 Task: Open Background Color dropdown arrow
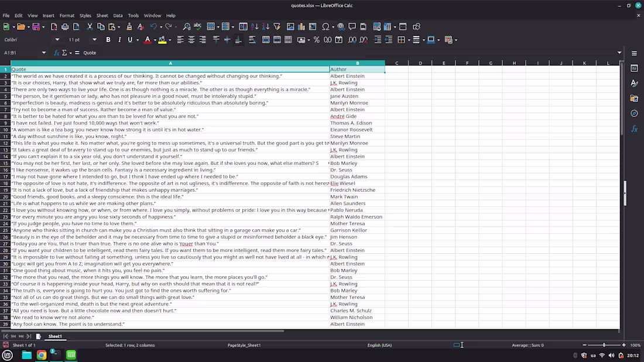click(x=170, y=40)
